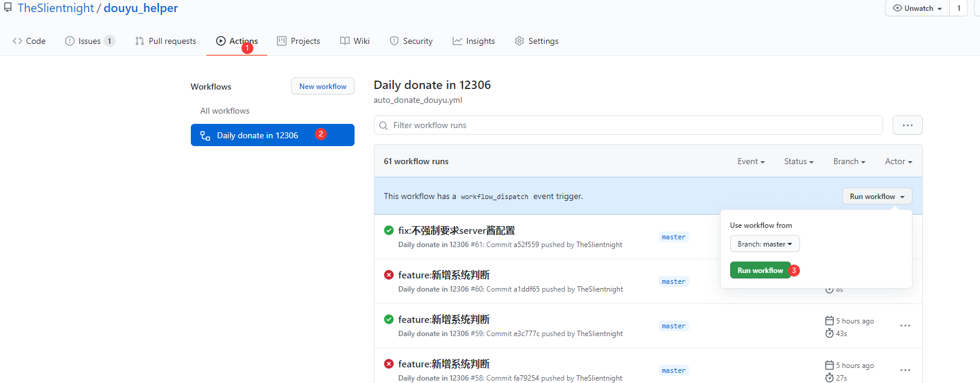Click calendar icon of run #58

[x=830, y=366]
